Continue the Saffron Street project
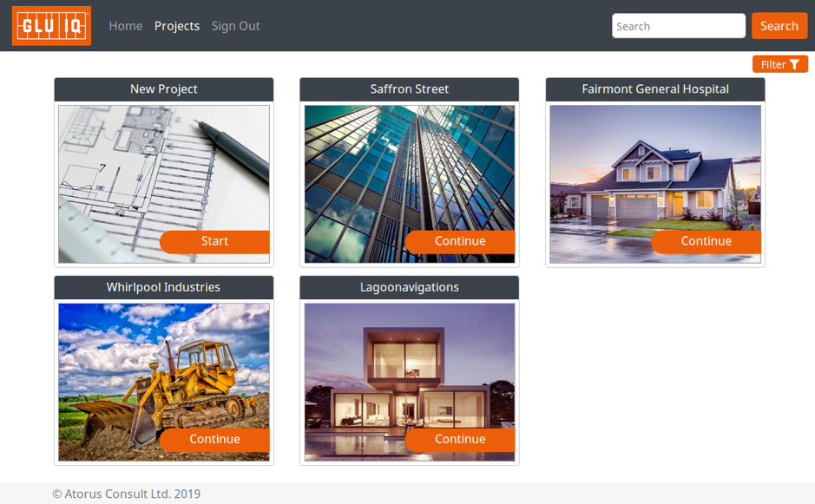The width and height of the screenshot is (815, 504). point(460,242)
